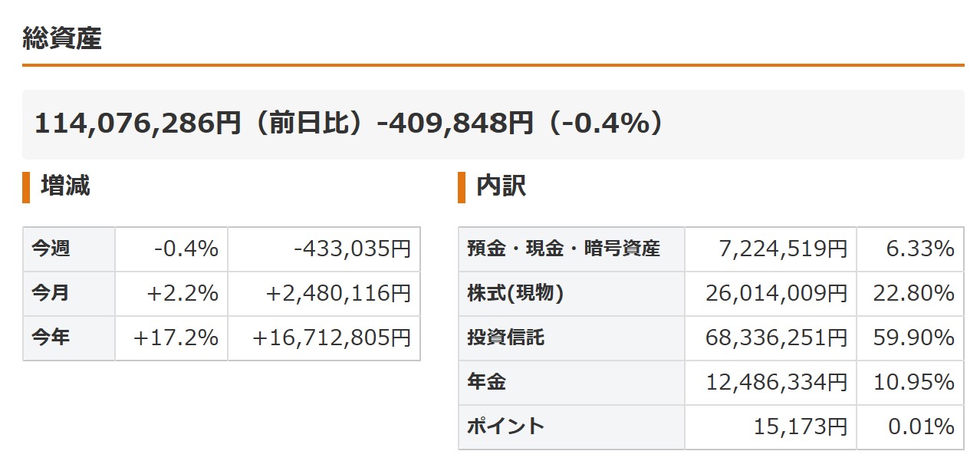Click the 68,336,251円 investment trust amount
This screenshot has height=471, width=980.
point(776,338)
